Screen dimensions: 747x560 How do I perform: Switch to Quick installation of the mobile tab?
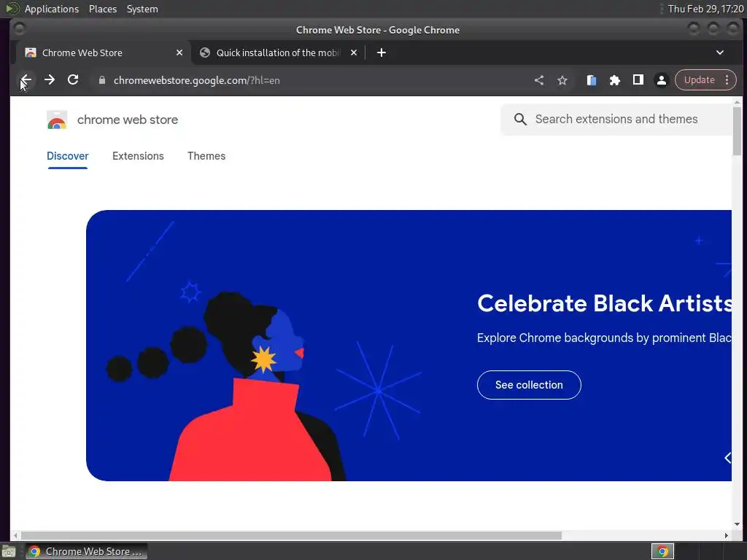[x=278, y=52]
